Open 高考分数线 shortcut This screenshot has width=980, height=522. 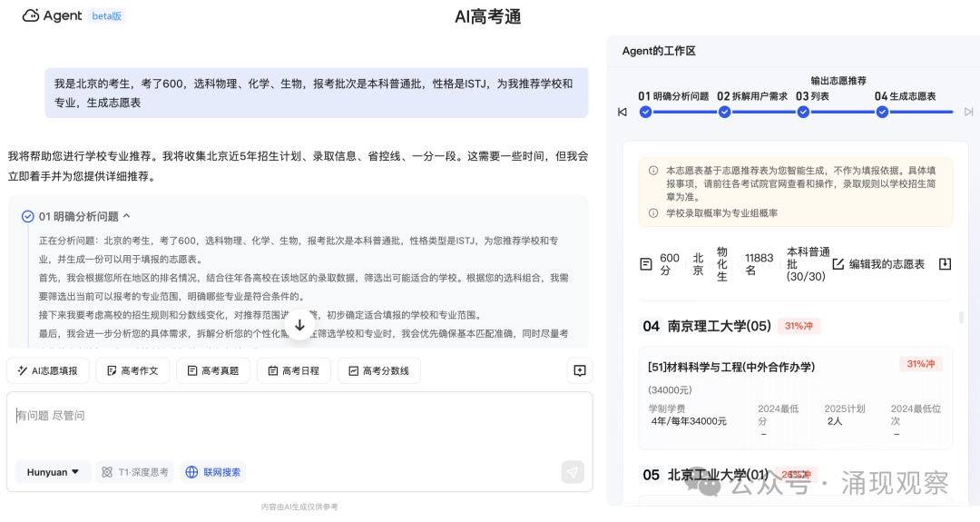click(378, 370)
